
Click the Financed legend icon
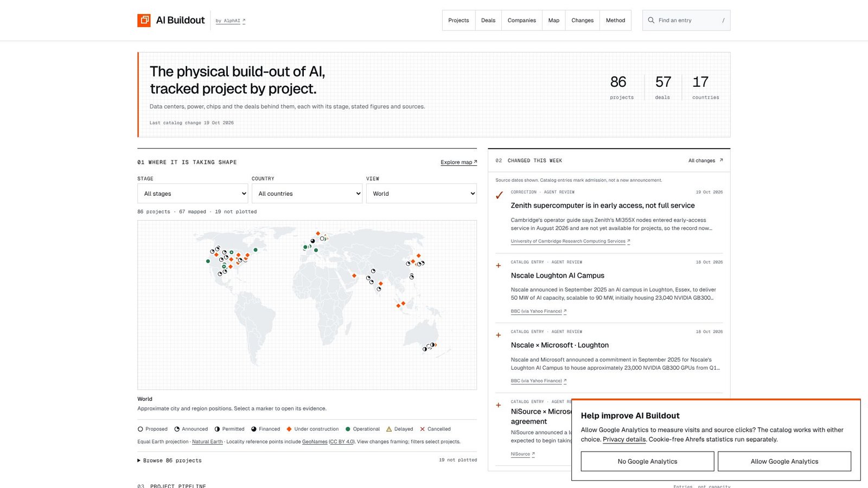pyautogui.click(x=254, y=429)
